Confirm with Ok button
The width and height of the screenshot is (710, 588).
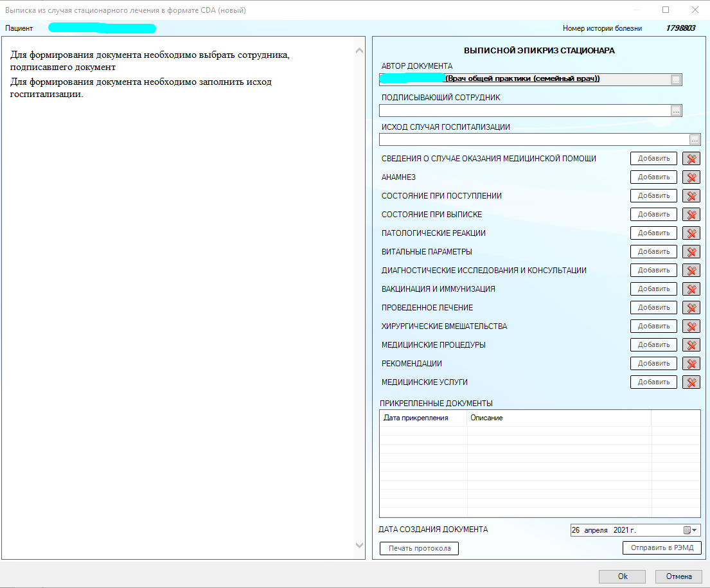[622, 576]
